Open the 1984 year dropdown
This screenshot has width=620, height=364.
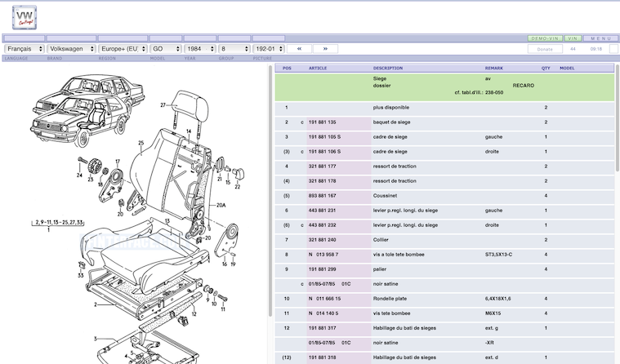(x=199, y=49)
